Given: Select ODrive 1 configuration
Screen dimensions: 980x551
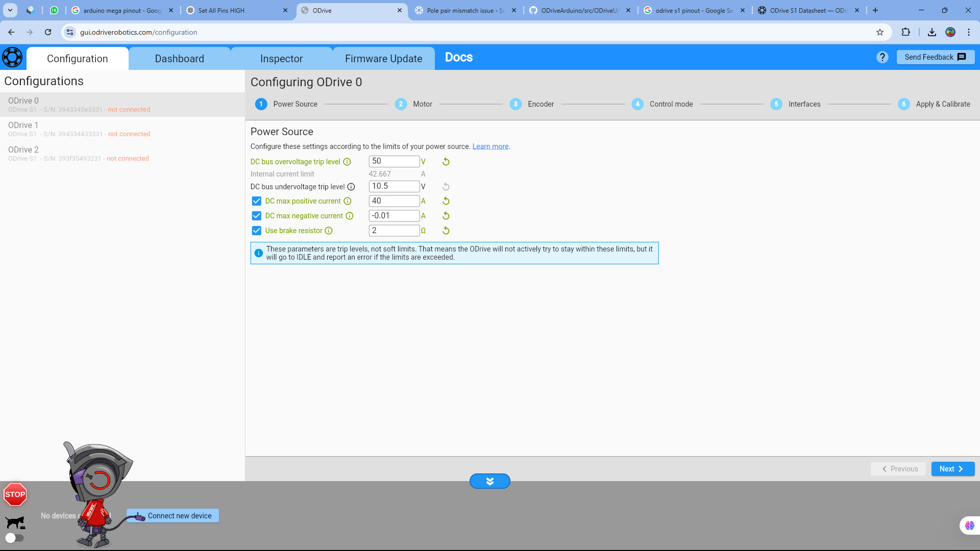Looking at the screenshot, I should 122,129.
